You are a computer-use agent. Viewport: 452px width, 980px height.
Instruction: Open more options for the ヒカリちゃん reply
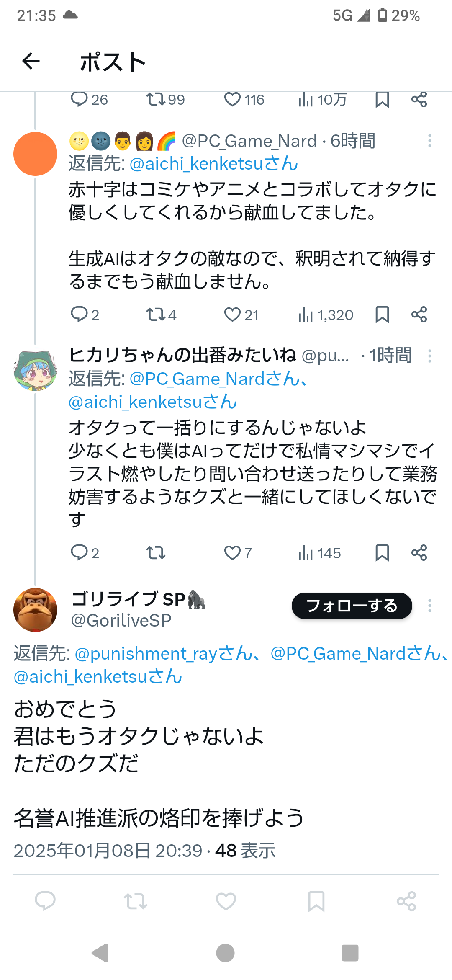click(x=429, y=356)
